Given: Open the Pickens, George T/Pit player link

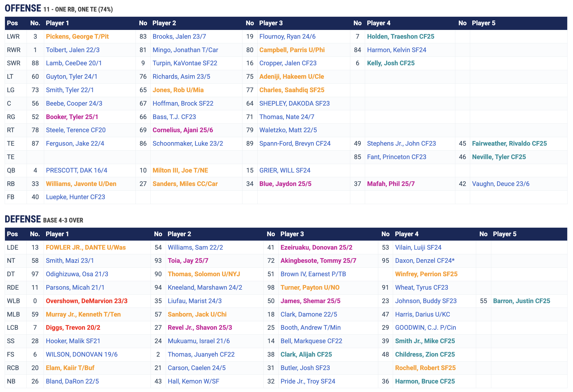Looking at the screenshot, I should (x=77, y=36).
